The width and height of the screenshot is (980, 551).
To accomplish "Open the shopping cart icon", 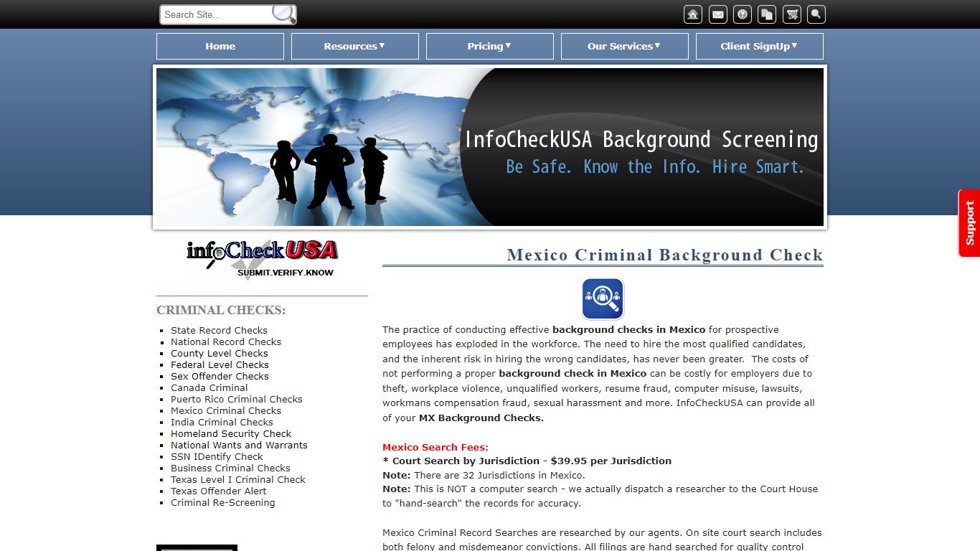I will tap(791, 14).
